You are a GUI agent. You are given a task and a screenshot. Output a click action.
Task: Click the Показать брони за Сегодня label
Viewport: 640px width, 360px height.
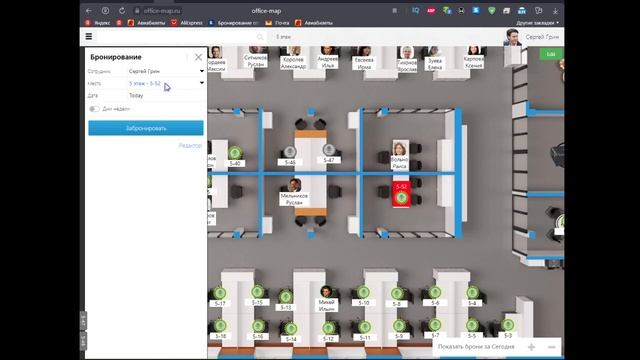pos(476,347)
